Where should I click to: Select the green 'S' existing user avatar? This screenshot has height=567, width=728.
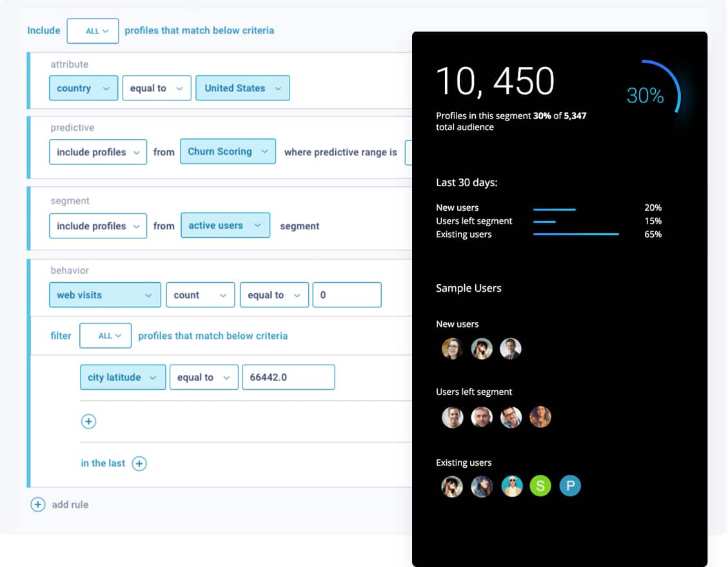tap(540, 486)
